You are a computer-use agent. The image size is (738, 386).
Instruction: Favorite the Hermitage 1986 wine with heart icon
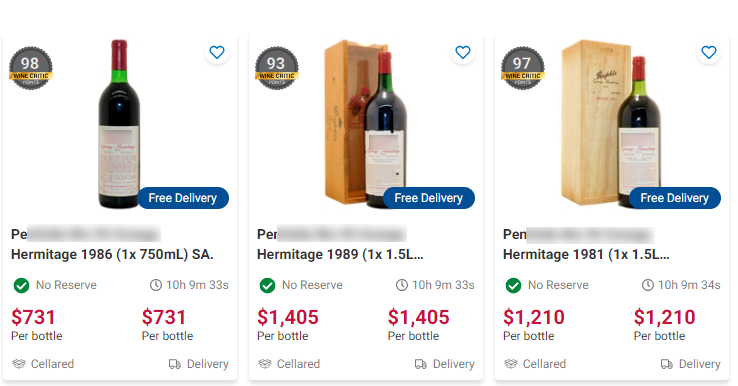[x=217, y=52]
